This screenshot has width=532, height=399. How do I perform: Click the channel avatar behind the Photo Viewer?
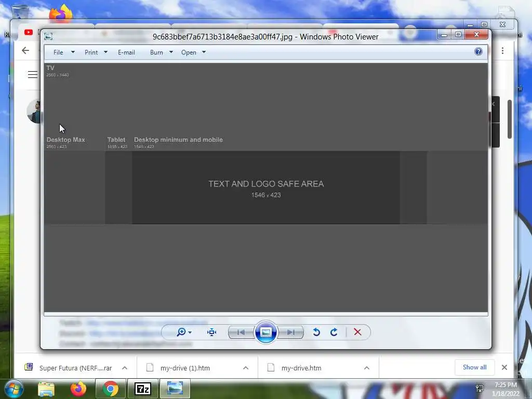pyautogui.click(x=34, y=111)
